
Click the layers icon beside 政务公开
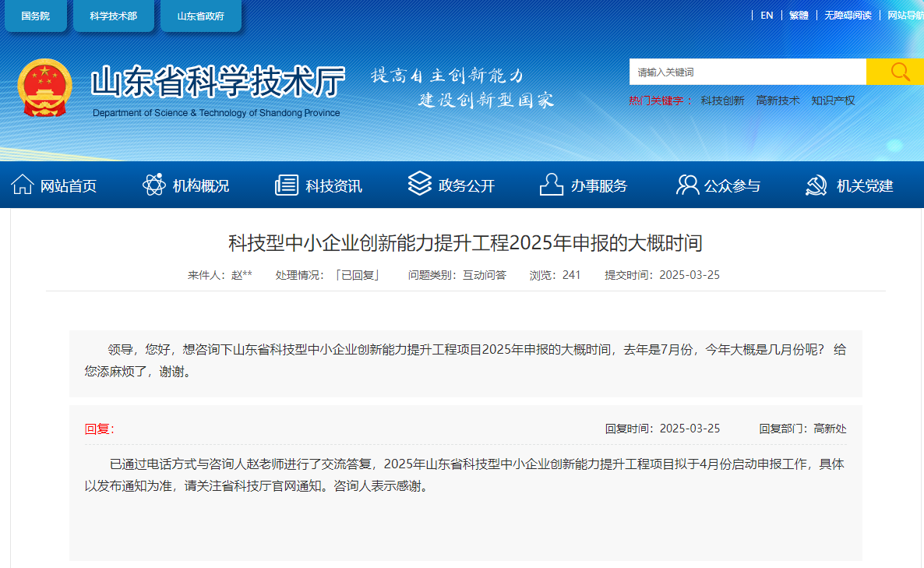point(420,183)
